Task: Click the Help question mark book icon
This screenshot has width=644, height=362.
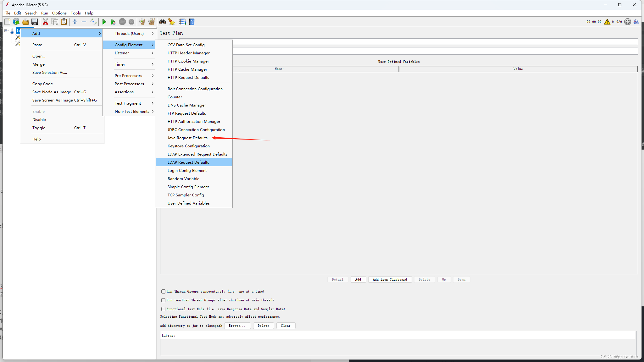Action: click(192, 22)
